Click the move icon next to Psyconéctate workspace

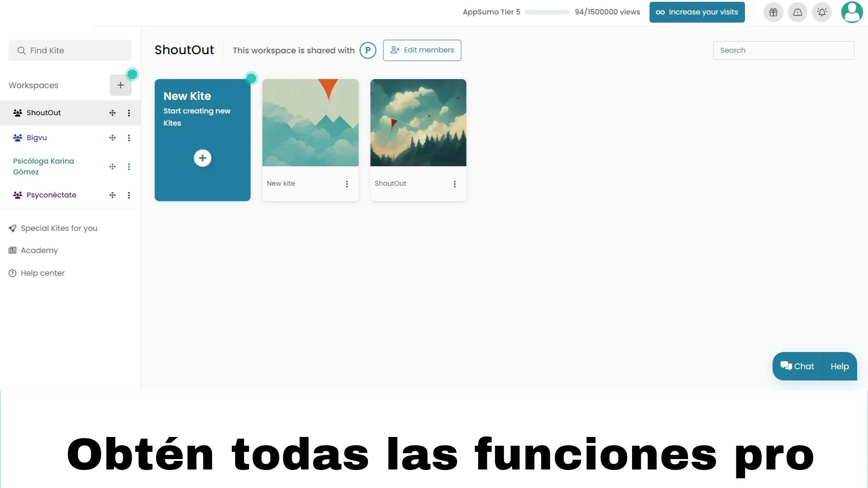pyautogui.click(x=113, y=195)
